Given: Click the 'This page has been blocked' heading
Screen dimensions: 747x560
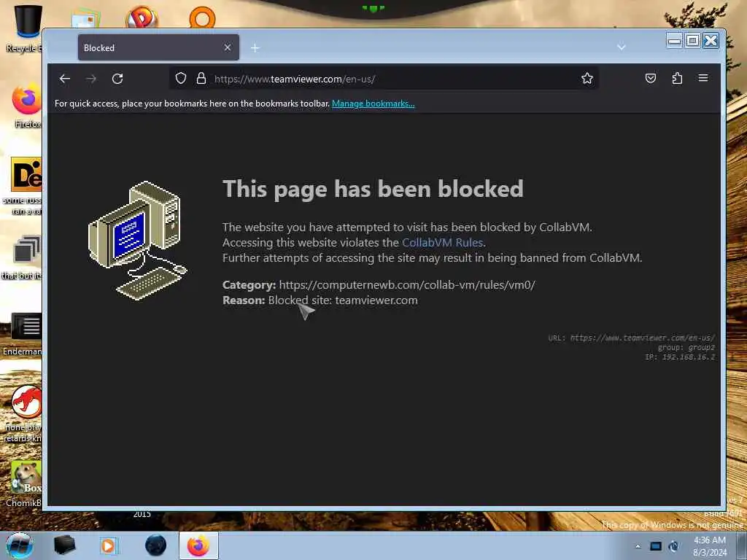Looking at the screenshot, I should click(x=373, y=189).
